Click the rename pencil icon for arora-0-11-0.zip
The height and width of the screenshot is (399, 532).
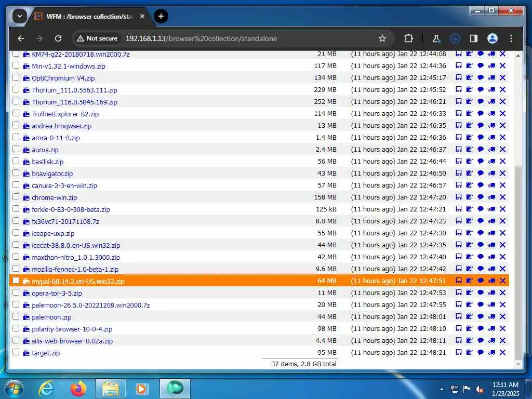click(470, 137)
